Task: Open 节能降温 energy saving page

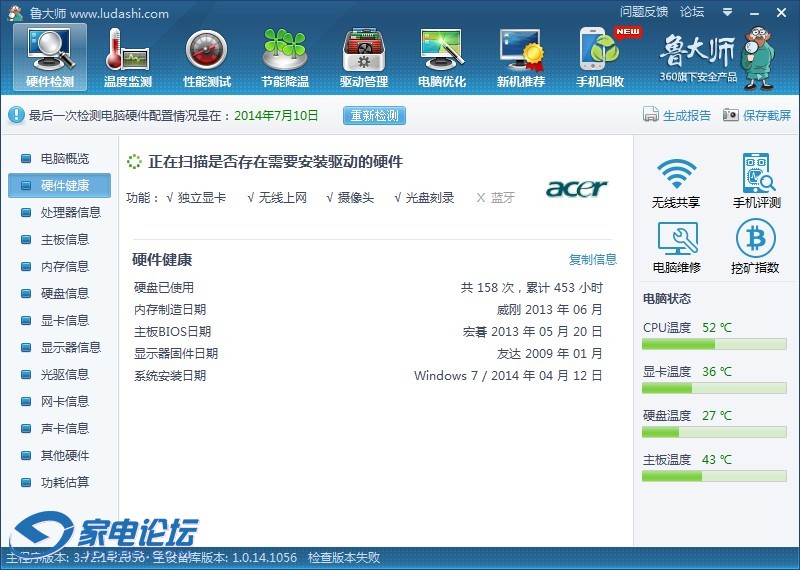Action: 285,56
